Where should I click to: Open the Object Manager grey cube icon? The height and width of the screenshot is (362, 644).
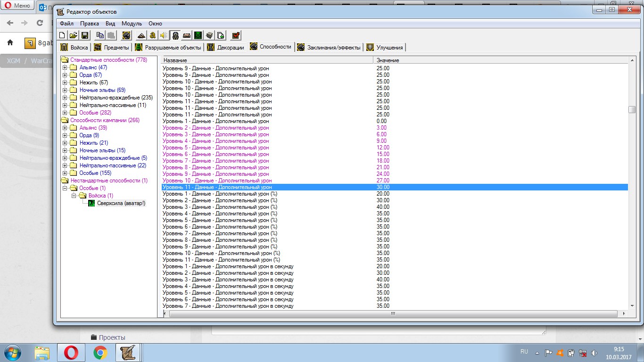click(209, 35)
